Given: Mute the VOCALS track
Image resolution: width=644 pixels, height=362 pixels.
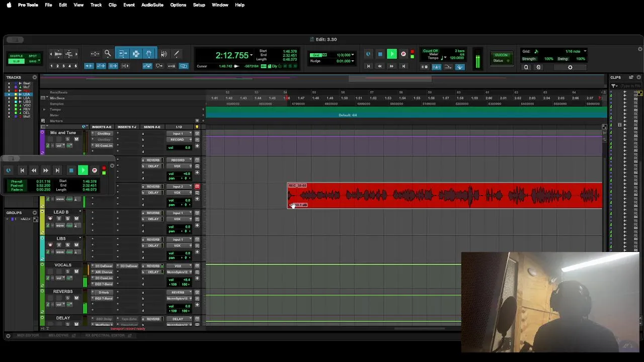Looking at the screenshot, I should click(76, 271).
